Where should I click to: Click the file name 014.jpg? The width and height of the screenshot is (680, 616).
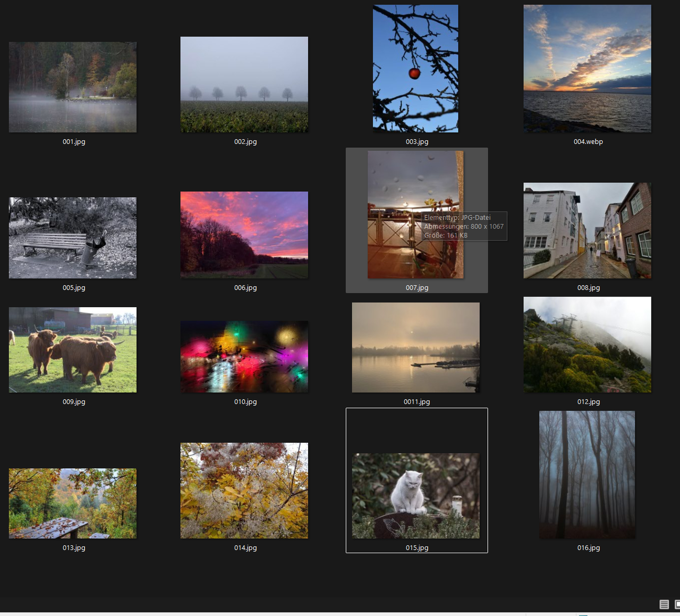(245, 547)
